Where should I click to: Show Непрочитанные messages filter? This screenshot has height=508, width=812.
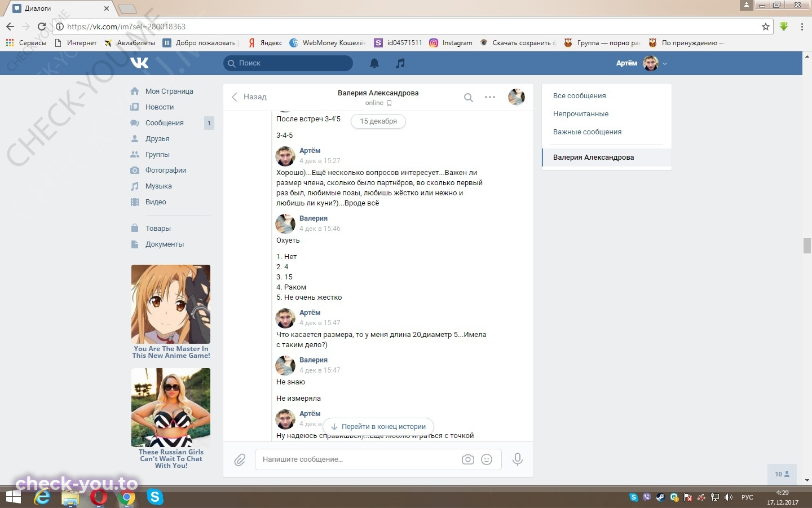(x=581, y=114)
